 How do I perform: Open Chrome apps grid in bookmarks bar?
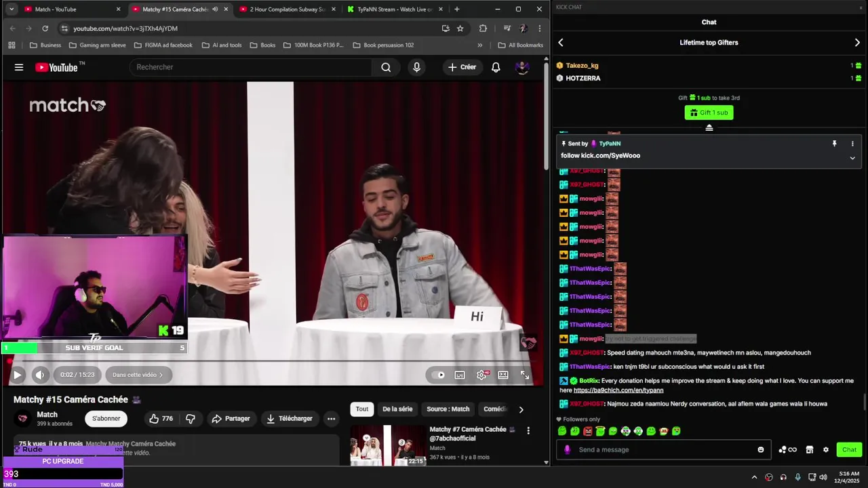pyautogui.click(x=12, y=45)
